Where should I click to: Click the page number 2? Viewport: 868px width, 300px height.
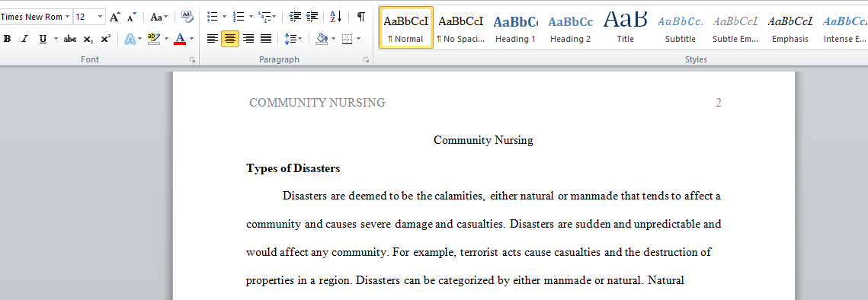pyautogui.click(x=719, y=102)
